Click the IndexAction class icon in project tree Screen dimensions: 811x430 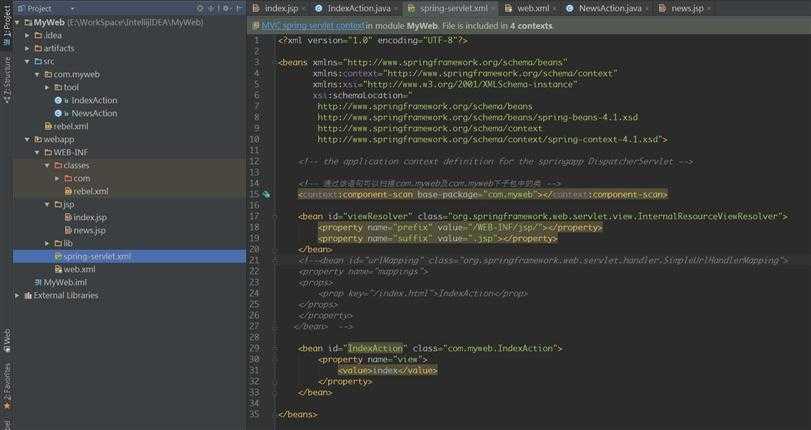pyautogui.click(x=58, y=100)
